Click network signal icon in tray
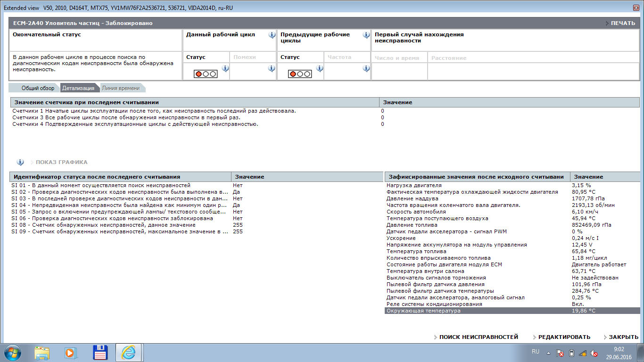The image size is (644, 362). pos(583,353)
